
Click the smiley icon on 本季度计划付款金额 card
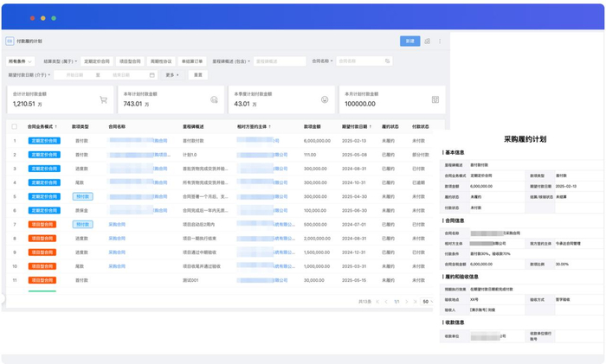coord(325,99)
